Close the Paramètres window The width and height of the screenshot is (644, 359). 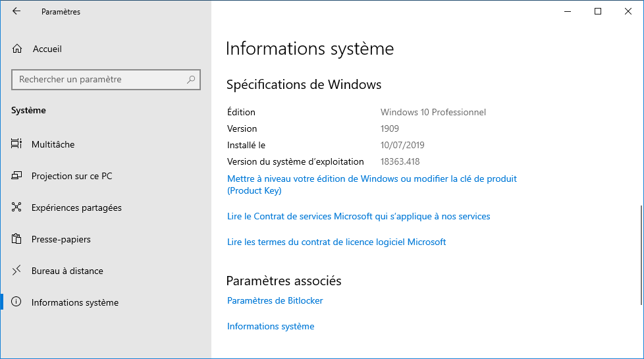(628, 11)
